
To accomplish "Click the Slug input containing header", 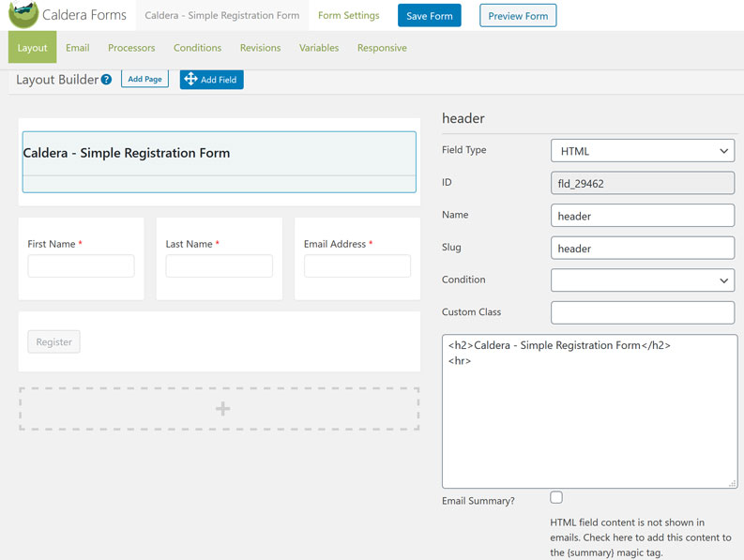I will (643, 248).
